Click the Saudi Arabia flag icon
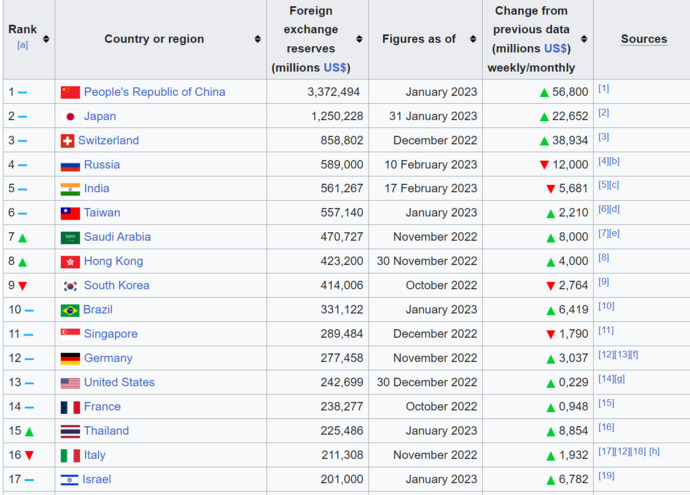 click(x=70, y=238)
